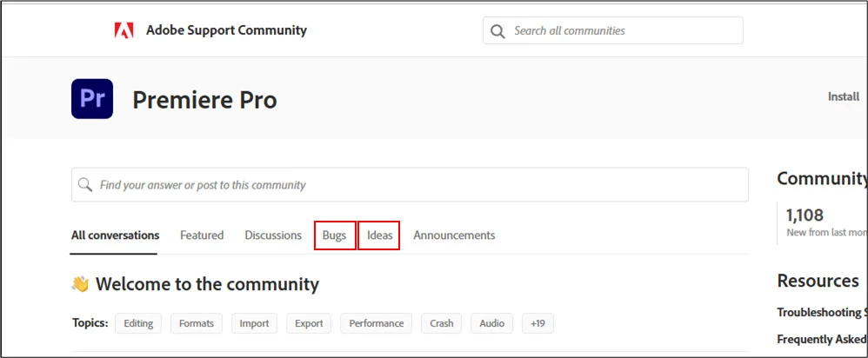Click the Premiere Pro community title
The height and width of the screenshot is (358, 868).
(x=204, y=100)
